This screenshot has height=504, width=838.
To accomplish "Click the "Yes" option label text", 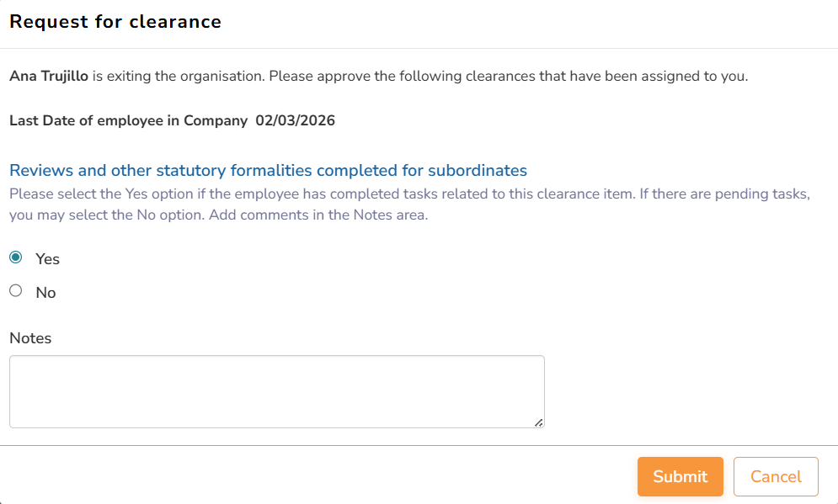I will coord(47,259).
